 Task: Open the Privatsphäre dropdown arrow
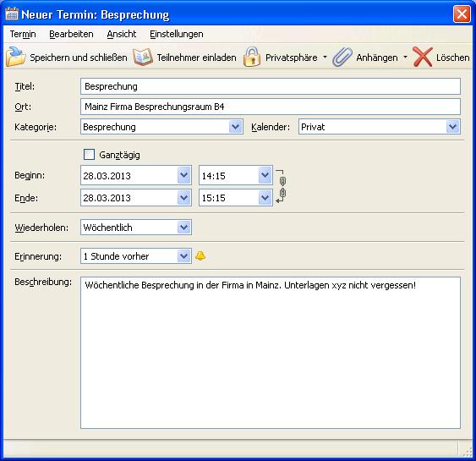coord(325,57)
